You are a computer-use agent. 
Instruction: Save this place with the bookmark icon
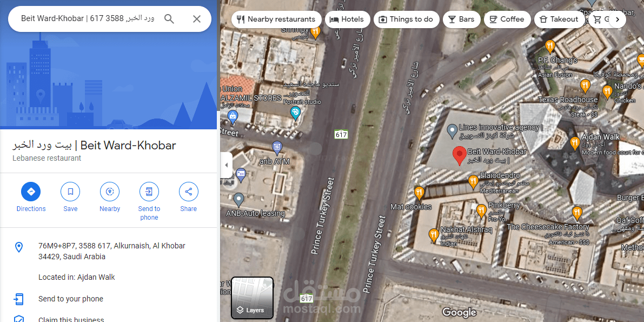(70, 192)
